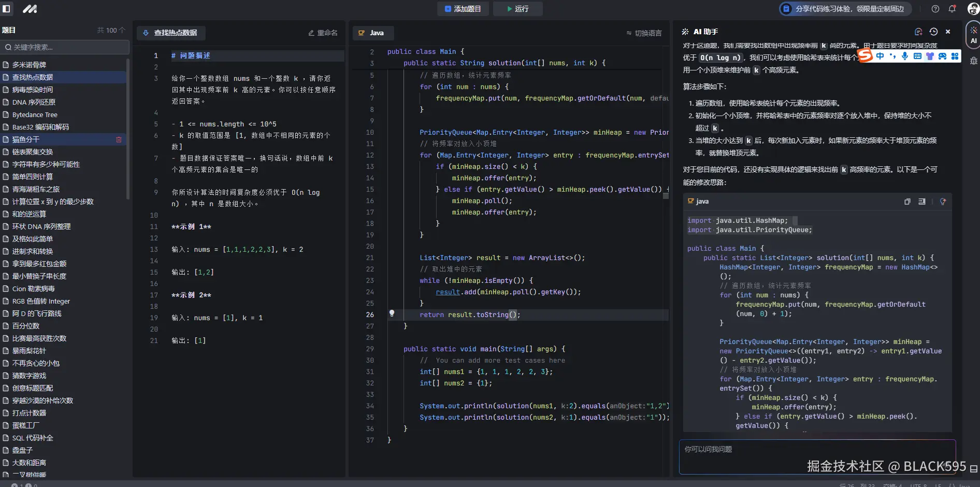980x487 pixels.
Task: Click the download icon beside 查找热点数据 title
Action: [146, 33]
